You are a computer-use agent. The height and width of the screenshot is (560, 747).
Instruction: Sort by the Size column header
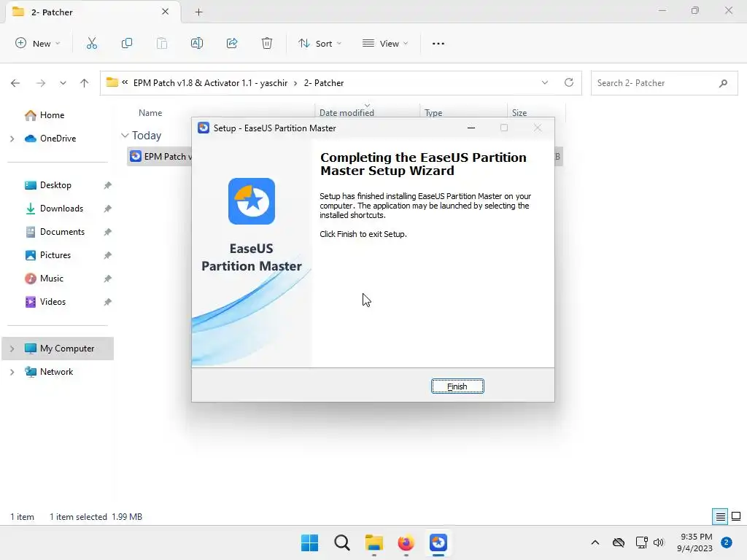point(519,113)
